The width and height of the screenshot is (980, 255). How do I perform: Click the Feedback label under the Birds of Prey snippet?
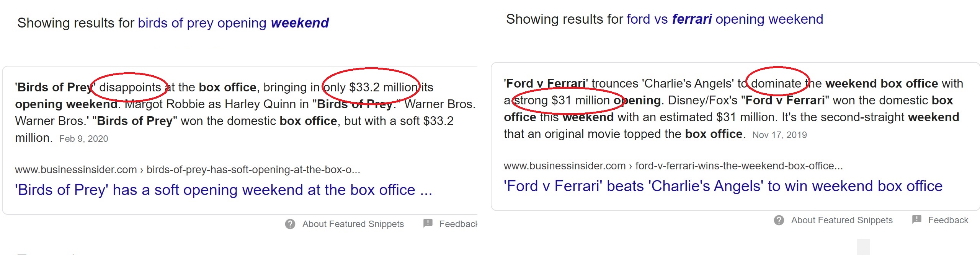click(458, 224)
